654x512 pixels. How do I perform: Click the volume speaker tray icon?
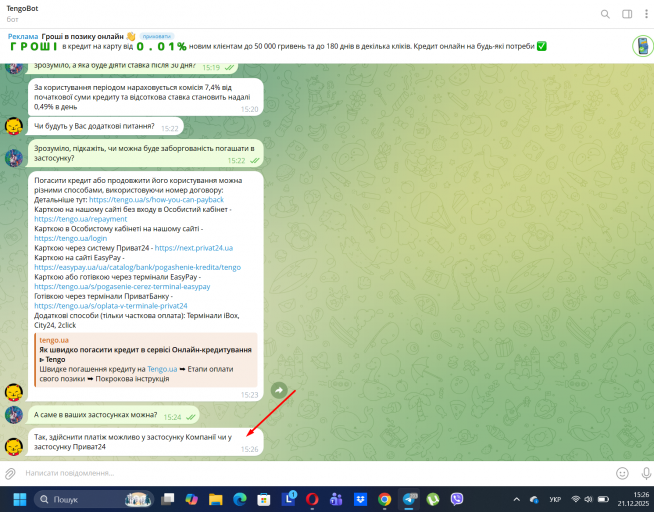point(589,499)
